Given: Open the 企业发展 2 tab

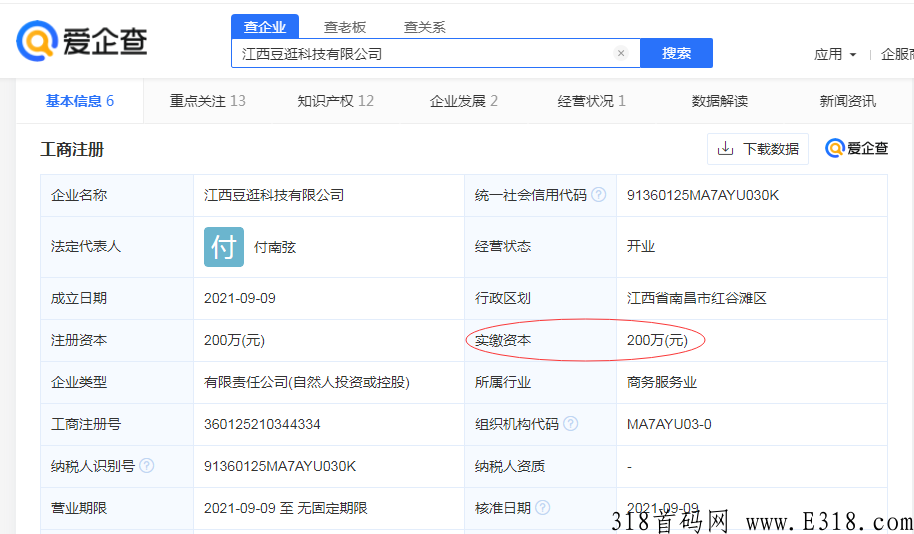Looking at the screenshot, I should (x=463, y=101).
